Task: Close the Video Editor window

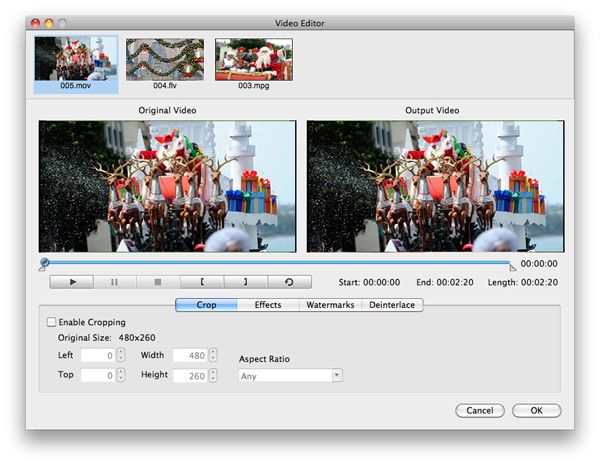Action: [35, 23]
